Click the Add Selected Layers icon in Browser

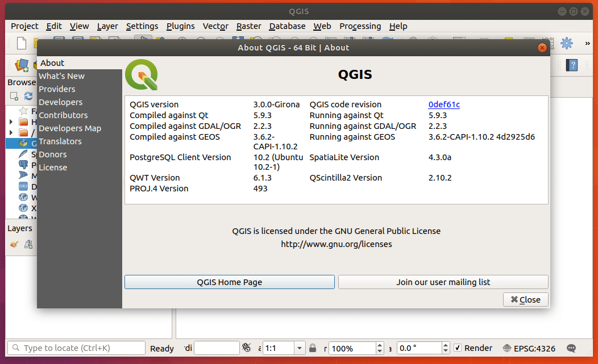tap(14, 96)
